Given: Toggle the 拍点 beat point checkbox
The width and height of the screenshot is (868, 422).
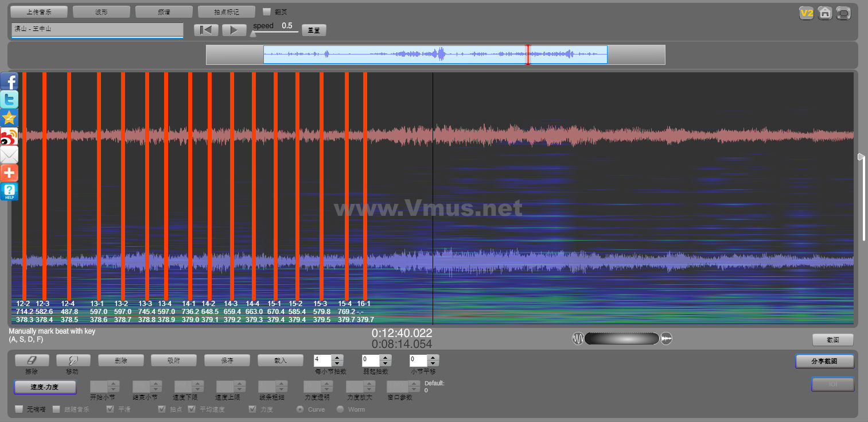Looking at the screenshot, I should tap(162, 409).
